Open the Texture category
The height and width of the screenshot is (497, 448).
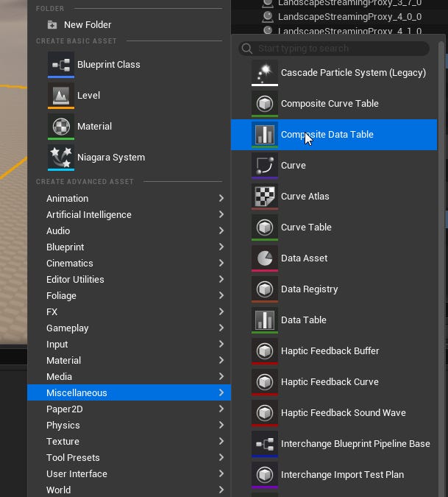[129, 441]
